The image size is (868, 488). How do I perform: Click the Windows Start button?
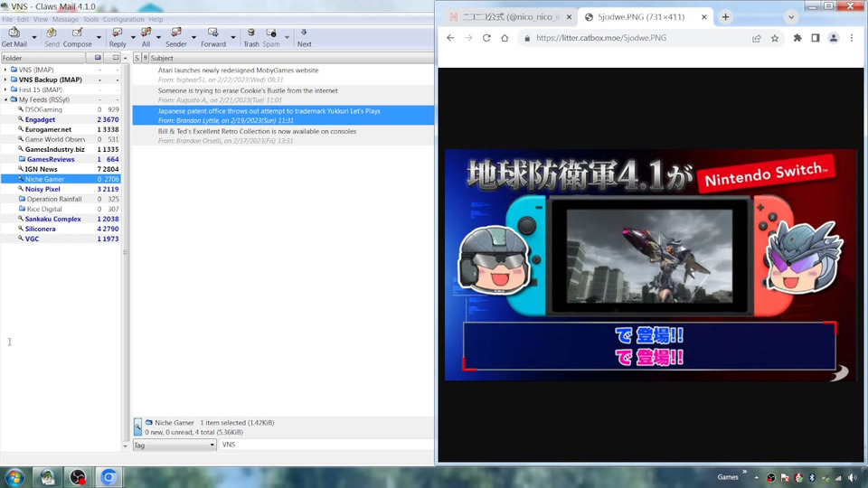tap(15, 477)
